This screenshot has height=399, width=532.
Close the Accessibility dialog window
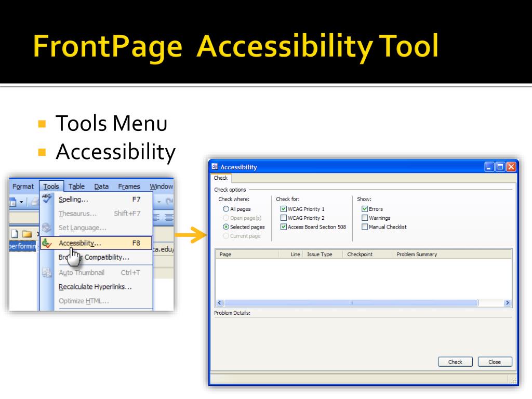click(x=511, y=167)
